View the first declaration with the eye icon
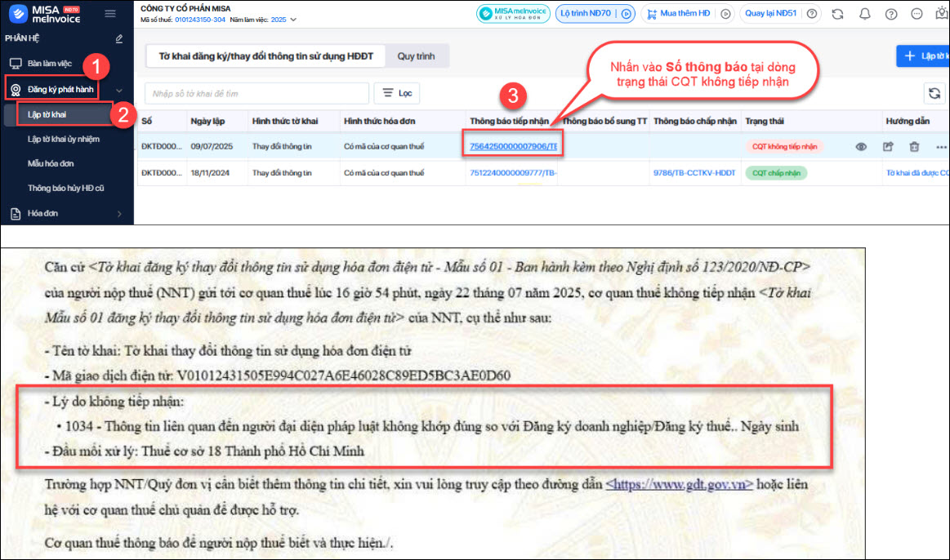Screen dimensions: 950x560 (861, 147)
